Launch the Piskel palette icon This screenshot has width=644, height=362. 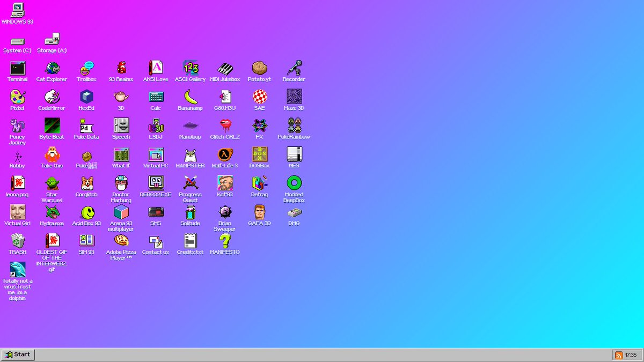click(18, 97)
